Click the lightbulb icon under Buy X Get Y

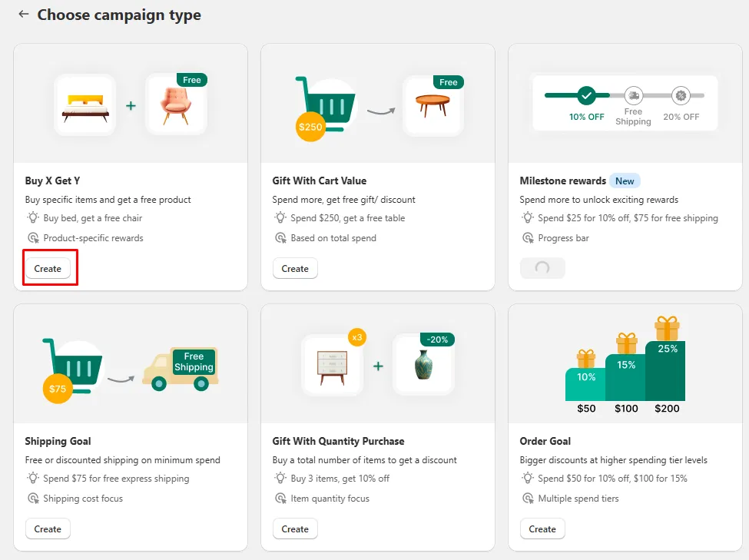pos(33,218)
